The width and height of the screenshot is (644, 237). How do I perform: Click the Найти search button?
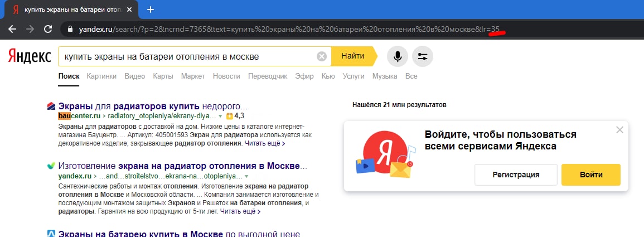tap(353, 56)
